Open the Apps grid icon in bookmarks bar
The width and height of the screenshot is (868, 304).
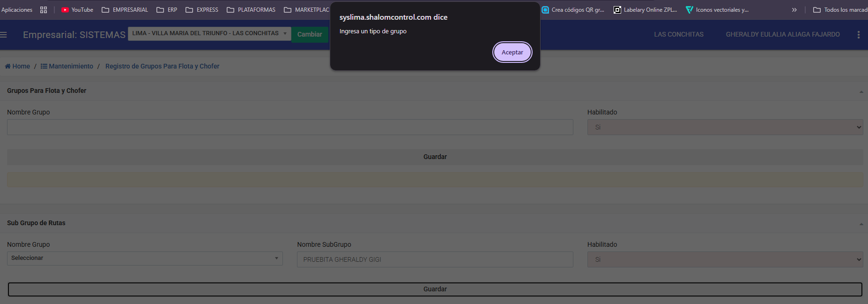coord(44,10)
